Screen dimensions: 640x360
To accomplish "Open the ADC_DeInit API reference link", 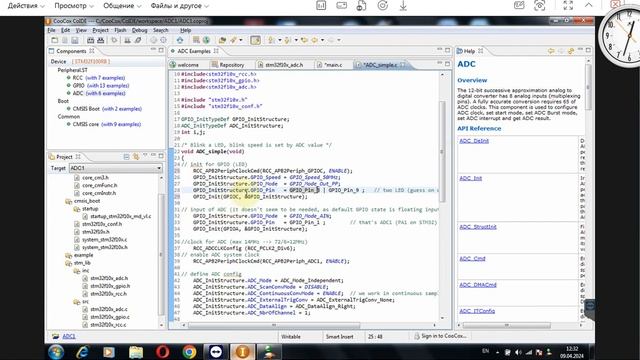I will coord(474,141).
